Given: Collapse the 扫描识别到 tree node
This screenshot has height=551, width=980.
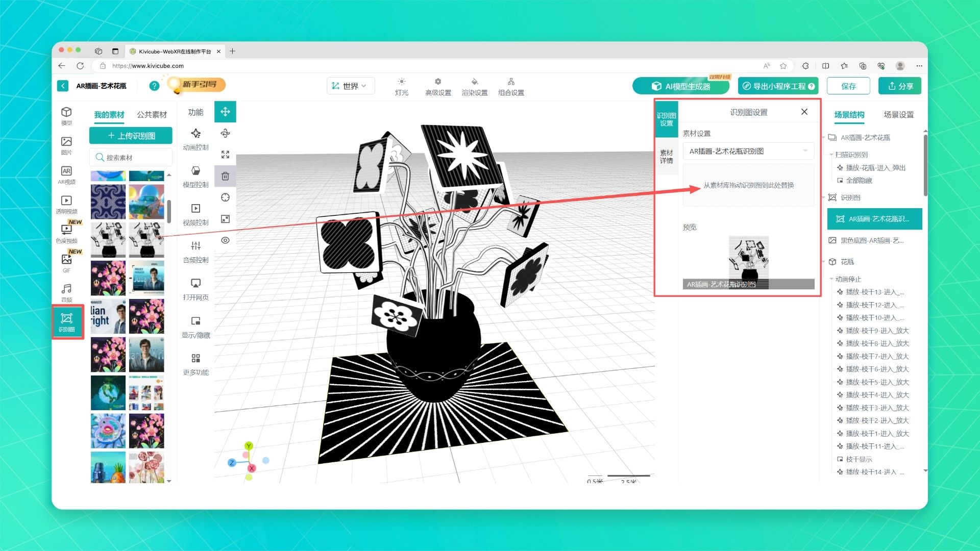Looking at the screenshot, I should click(831, 155).
